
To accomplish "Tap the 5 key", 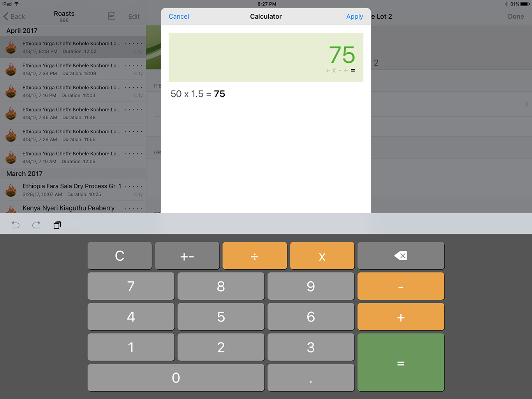I will tap(221, 316).
